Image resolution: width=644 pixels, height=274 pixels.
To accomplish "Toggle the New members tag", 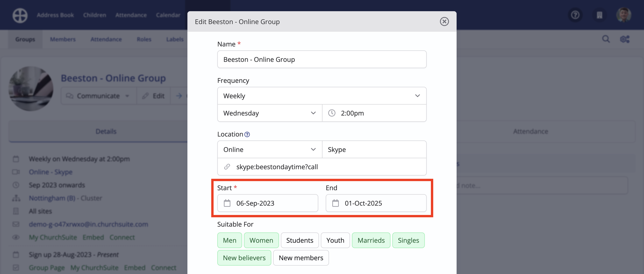I will click(301, 258).
